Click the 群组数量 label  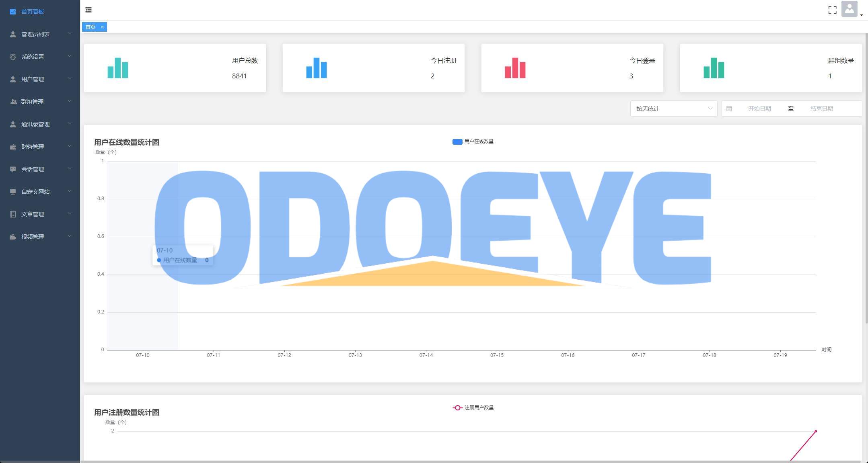841,61
